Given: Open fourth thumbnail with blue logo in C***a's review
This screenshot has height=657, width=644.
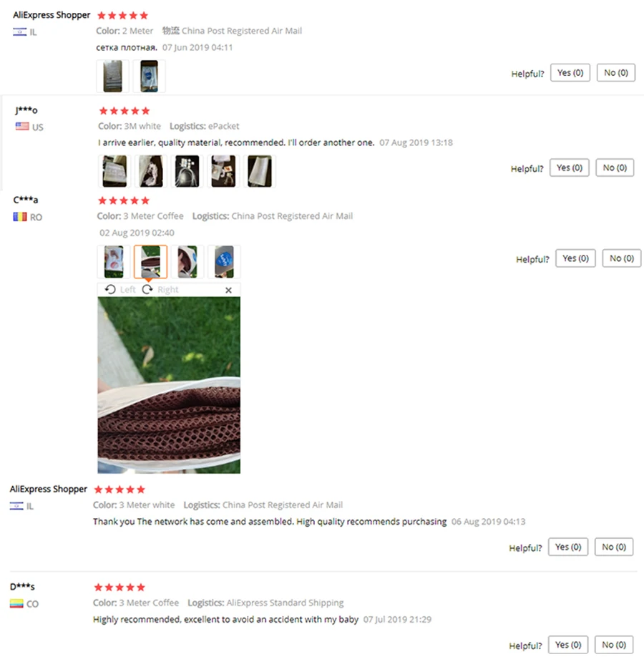Looking at the screenshot, I should point(224,262).
